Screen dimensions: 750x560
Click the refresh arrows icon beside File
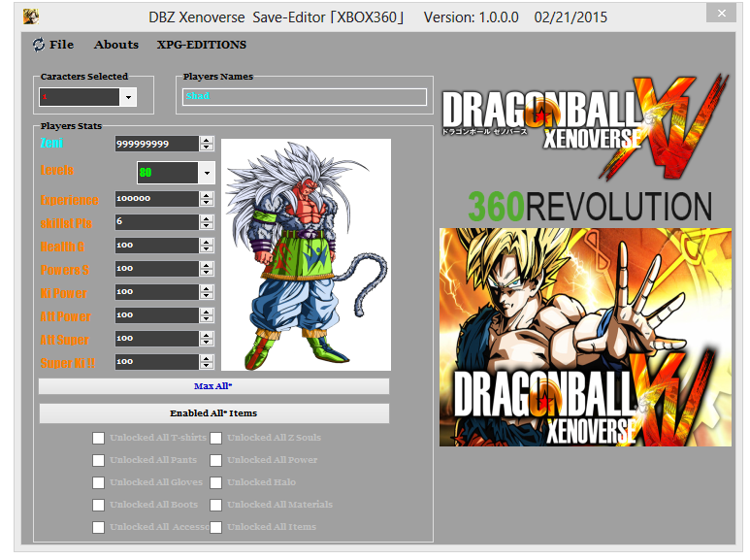coord(39,45)
